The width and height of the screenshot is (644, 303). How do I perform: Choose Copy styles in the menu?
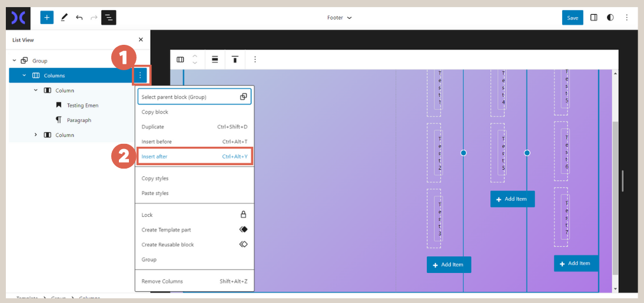194,179
